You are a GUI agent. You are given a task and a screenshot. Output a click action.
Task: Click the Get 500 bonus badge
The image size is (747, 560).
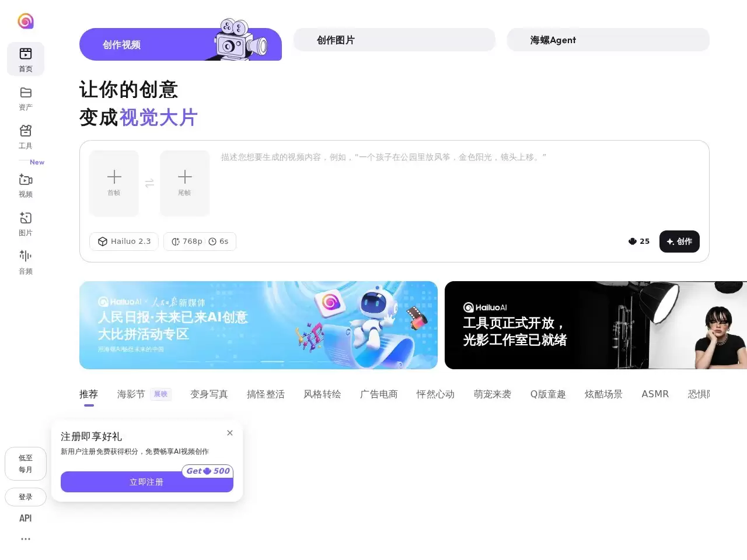(x=208, y=471)
